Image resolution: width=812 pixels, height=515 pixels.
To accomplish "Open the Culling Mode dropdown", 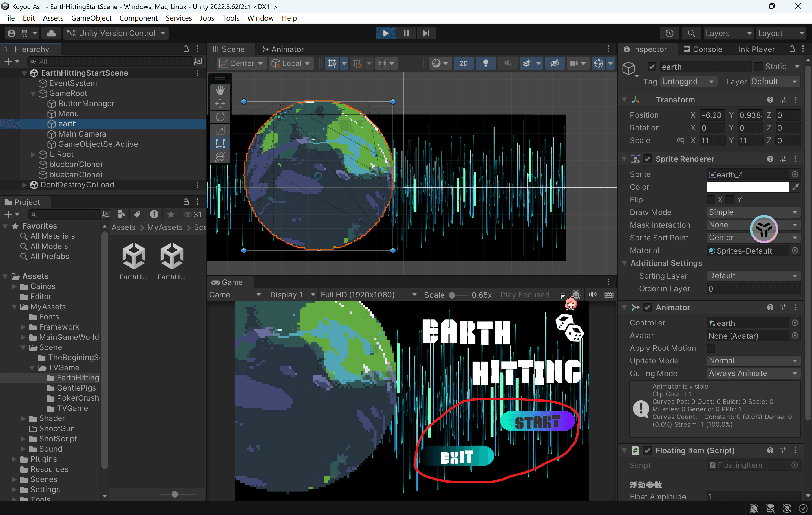I will pyautogui.click(x=753, y=373).
